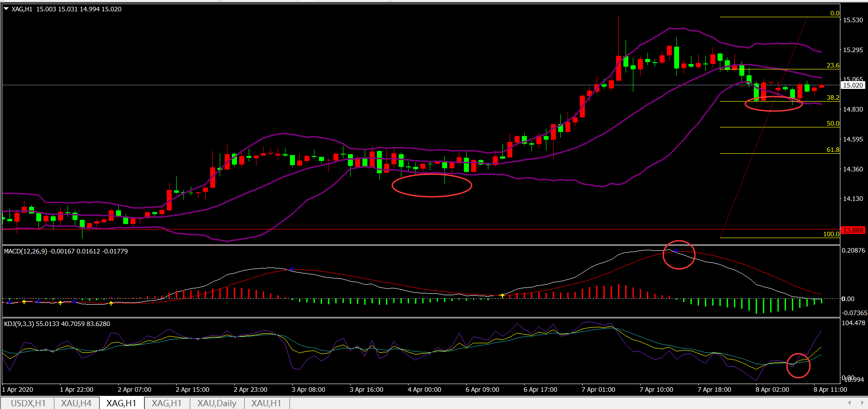Open the XAU,H4 chart tab
The image size is (868, 409).
tap(76, 403)
